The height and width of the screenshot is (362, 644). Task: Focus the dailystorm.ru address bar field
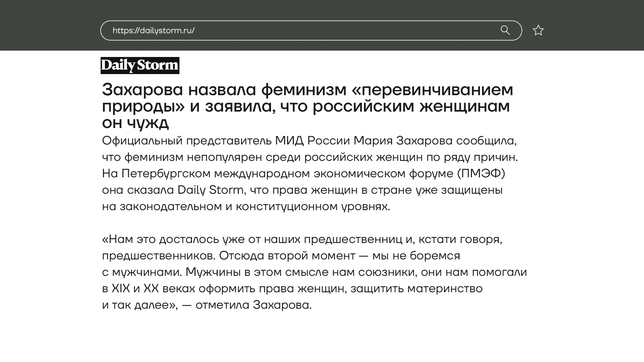[x=335, y=31]
